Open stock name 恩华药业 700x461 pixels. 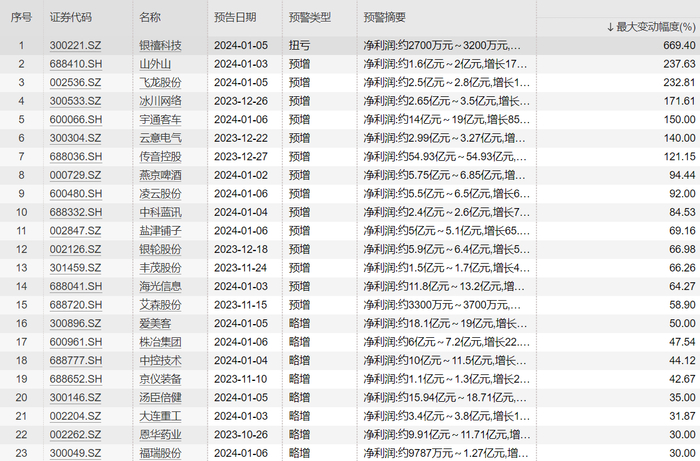click(161, 435)
